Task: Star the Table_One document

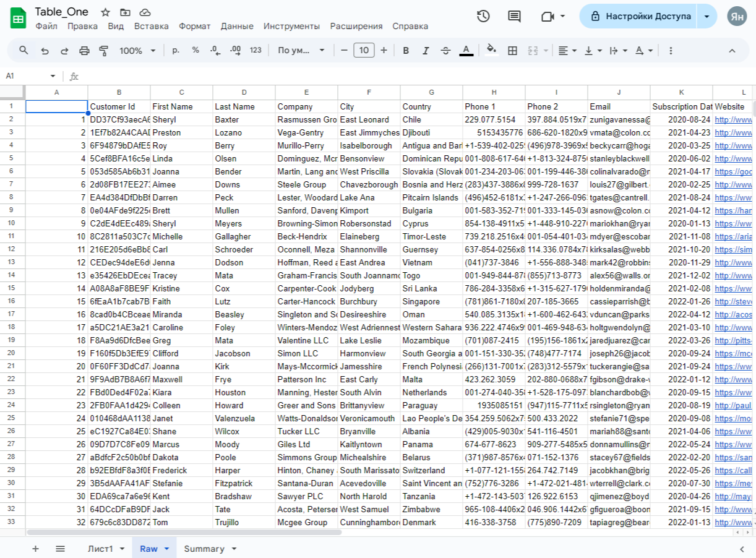Action: 106,12
